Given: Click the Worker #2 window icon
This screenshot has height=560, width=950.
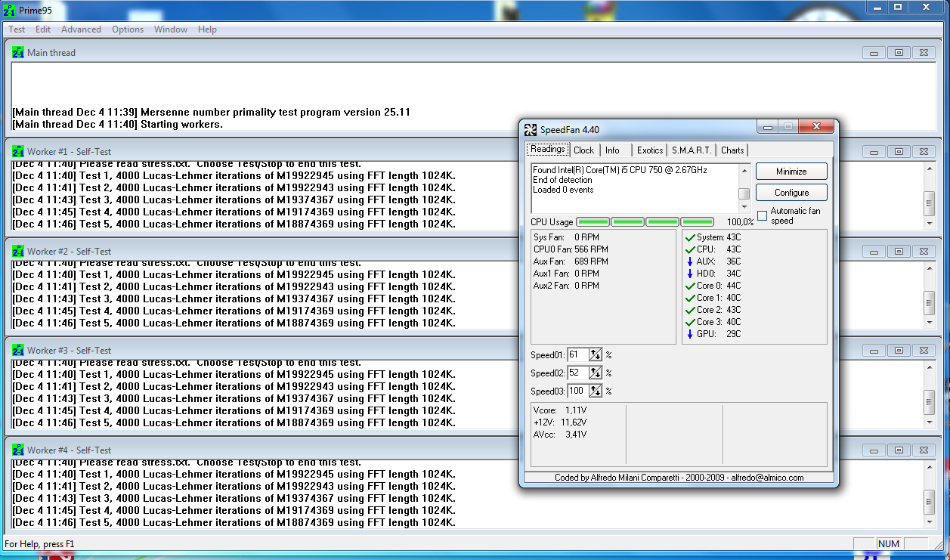Looking at the screenshot, I should coord(18,251).
